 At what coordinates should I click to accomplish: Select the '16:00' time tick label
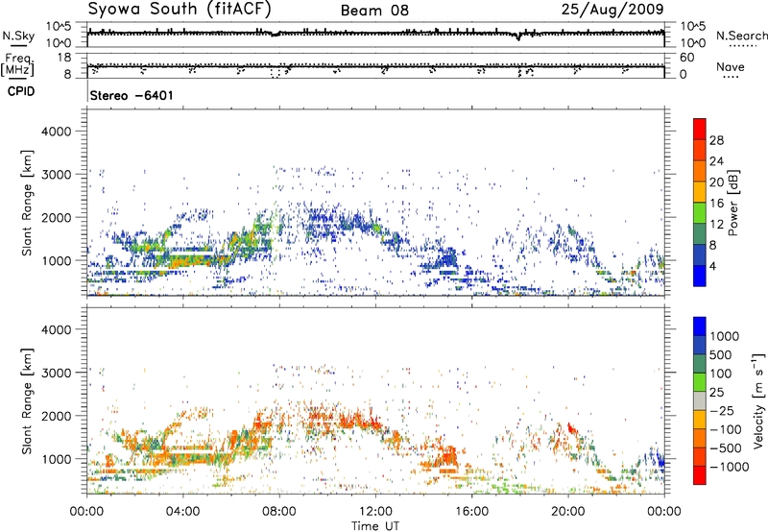[x=471, y=512]
